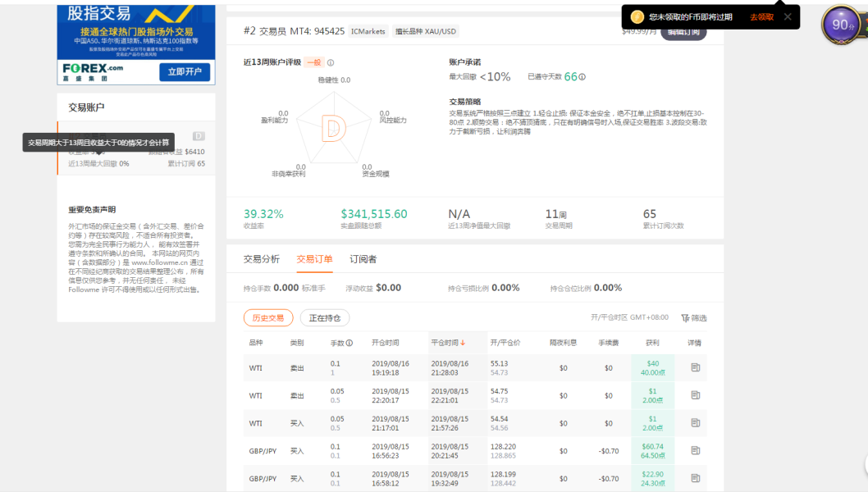Open the 筛选 filter options

coord(693,318)
